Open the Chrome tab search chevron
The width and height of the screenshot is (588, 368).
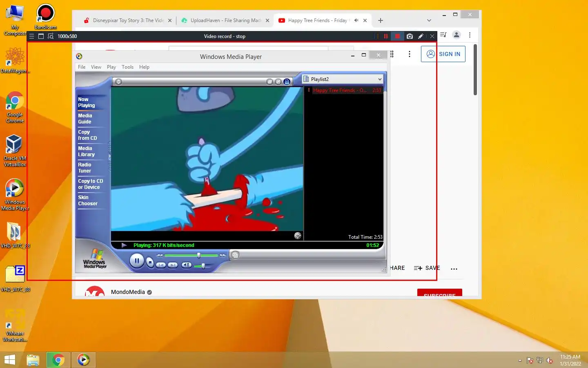point(429,20)
